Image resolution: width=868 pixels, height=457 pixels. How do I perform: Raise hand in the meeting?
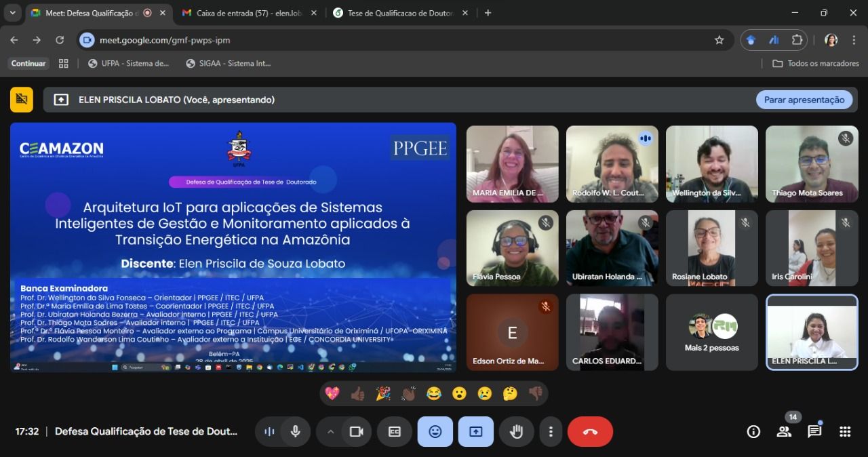pyautogui.click(x=517, y=432)
